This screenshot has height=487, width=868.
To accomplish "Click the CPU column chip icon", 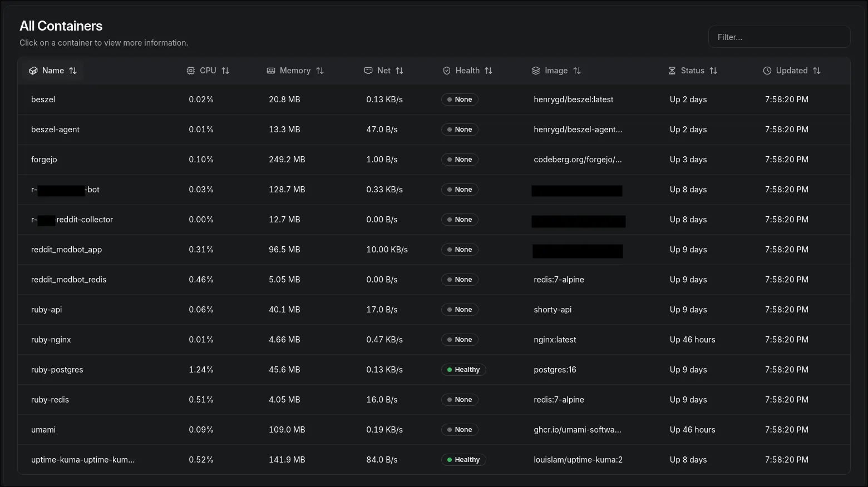I will click(x=191, y=71).
